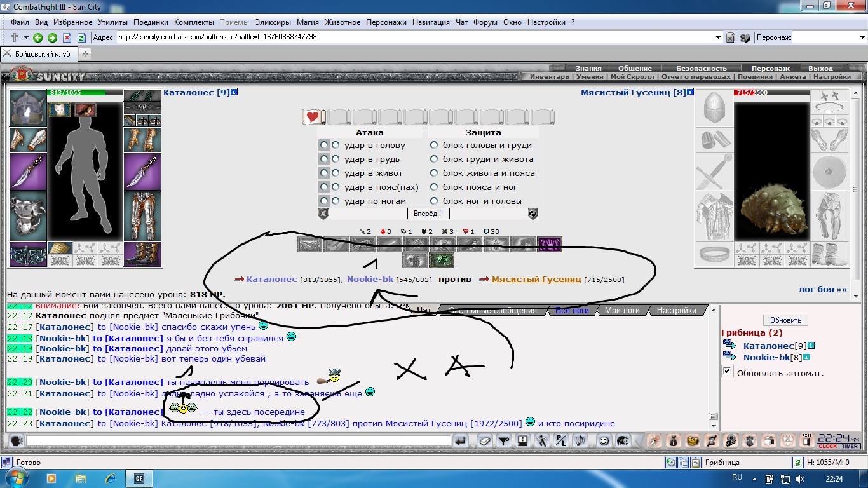
Task: Click the helmet list icon in chat toolbar
Action: [x=622, y=440]
